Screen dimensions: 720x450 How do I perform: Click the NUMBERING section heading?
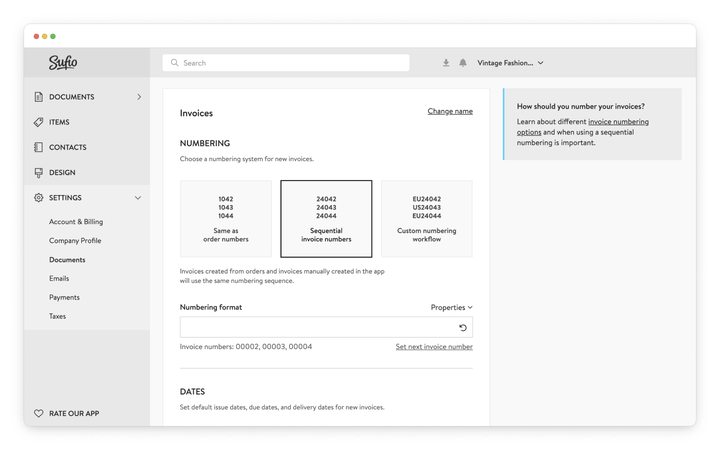click(x=205, y=143)
